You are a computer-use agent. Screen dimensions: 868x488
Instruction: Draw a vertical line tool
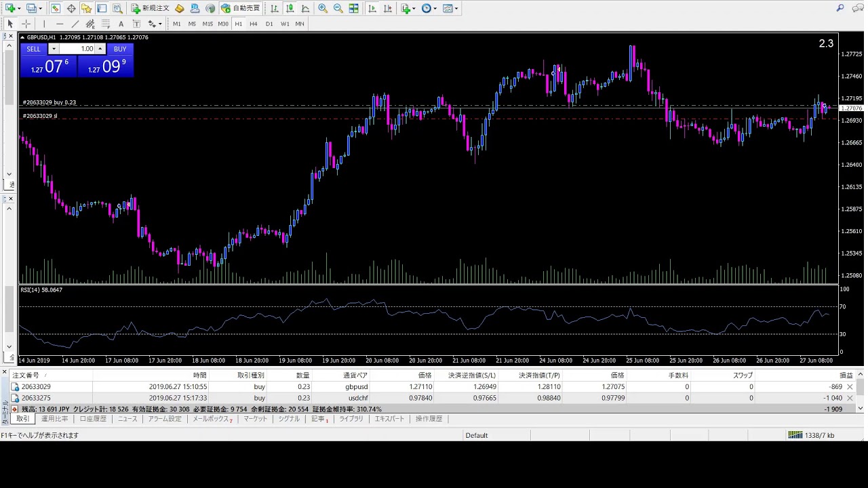click(x=44, y=24)
